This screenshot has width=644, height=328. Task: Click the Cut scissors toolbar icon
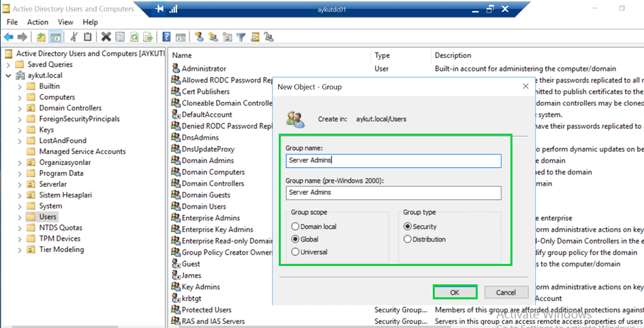[x=74, y=37]
